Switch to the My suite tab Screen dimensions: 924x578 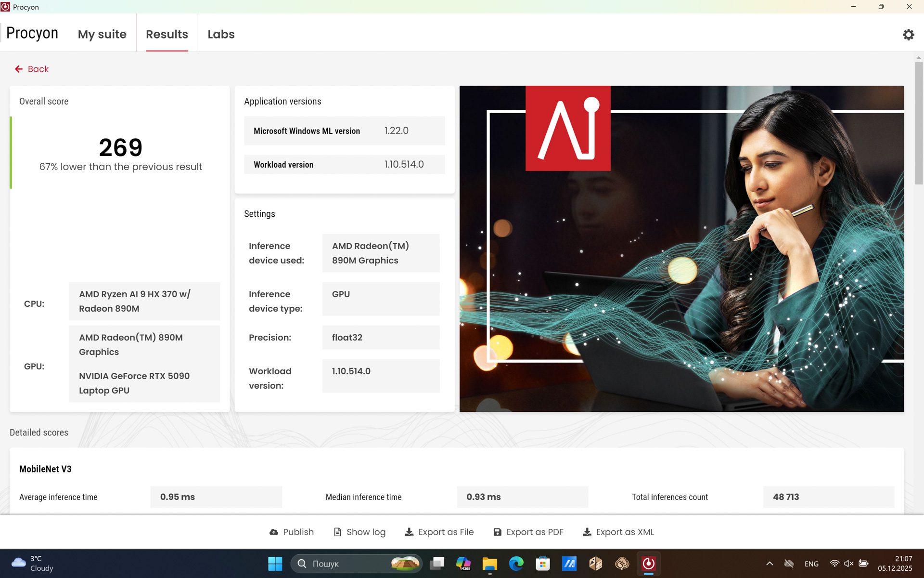[102, 34]
